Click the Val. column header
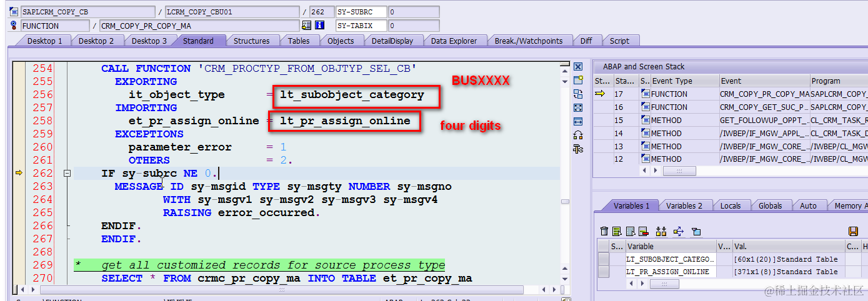This screenshot has height=301, width=868. 787,246
